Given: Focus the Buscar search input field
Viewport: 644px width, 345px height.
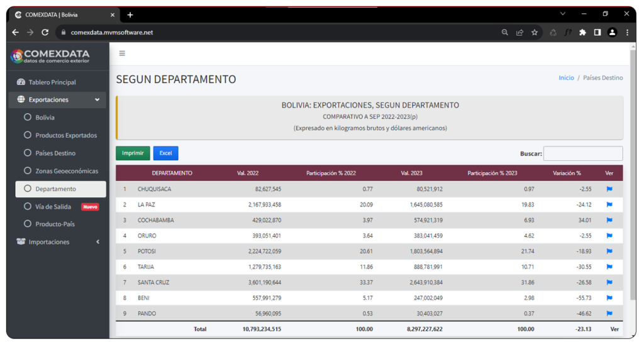Looking at the screenshot, I should click(582, 153).
